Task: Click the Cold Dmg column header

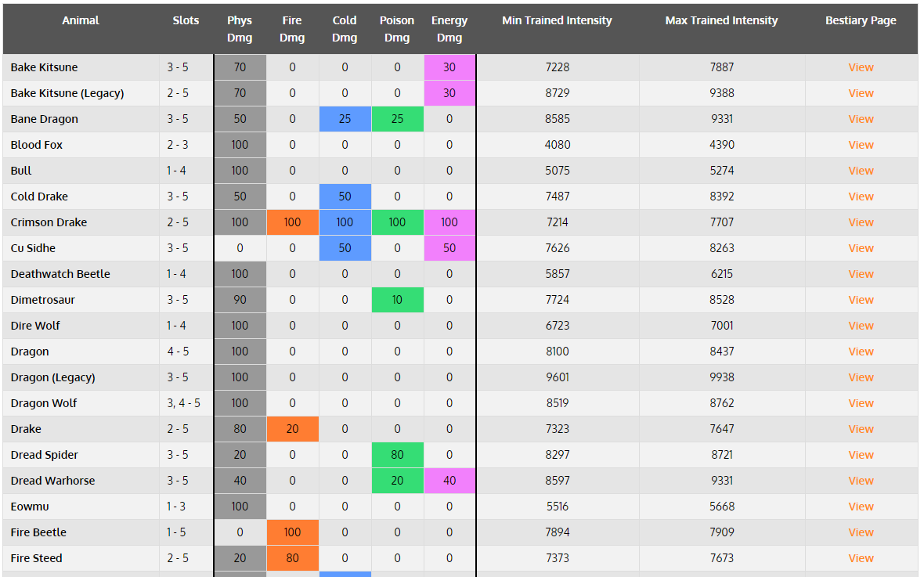Action: click(345, 29)
